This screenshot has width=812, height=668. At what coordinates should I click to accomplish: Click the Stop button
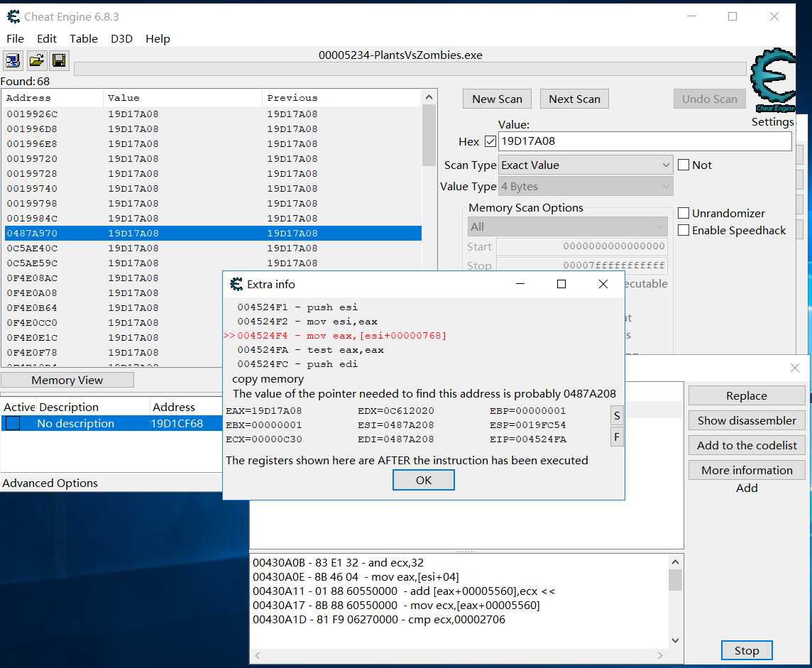[746, 650]
